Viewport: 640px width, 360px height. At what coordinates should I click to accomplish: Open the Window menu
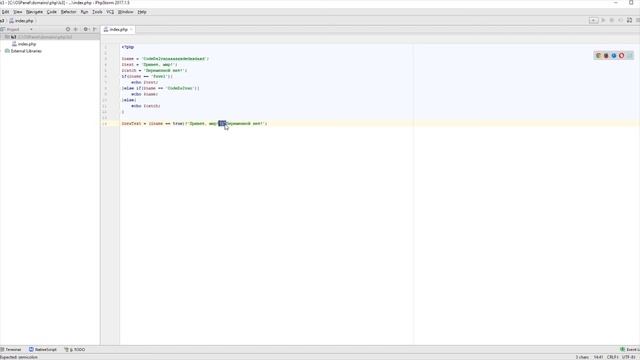[126, 12]
